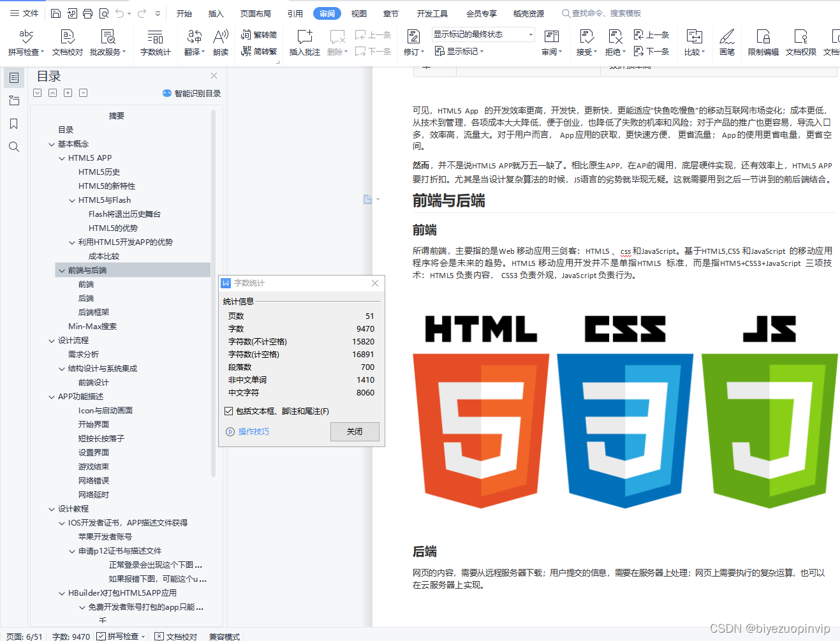Click 插入批注 insert comment

pyautogui.click(x=305, y=43)
